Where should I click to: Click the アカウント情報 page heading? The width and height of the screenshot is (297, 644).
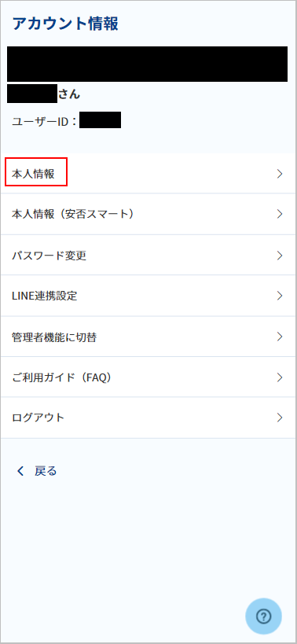[66, 24]
